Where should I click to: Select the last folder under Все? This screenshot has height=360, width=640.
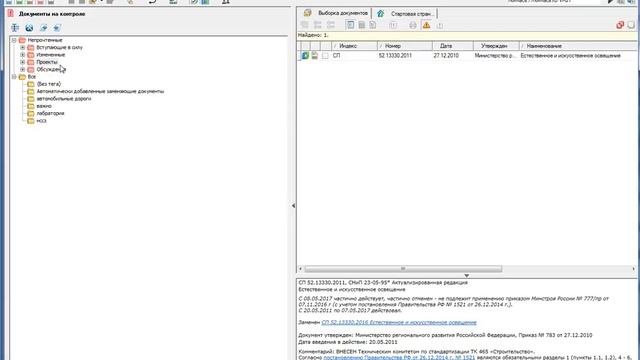tap(41, 121)
